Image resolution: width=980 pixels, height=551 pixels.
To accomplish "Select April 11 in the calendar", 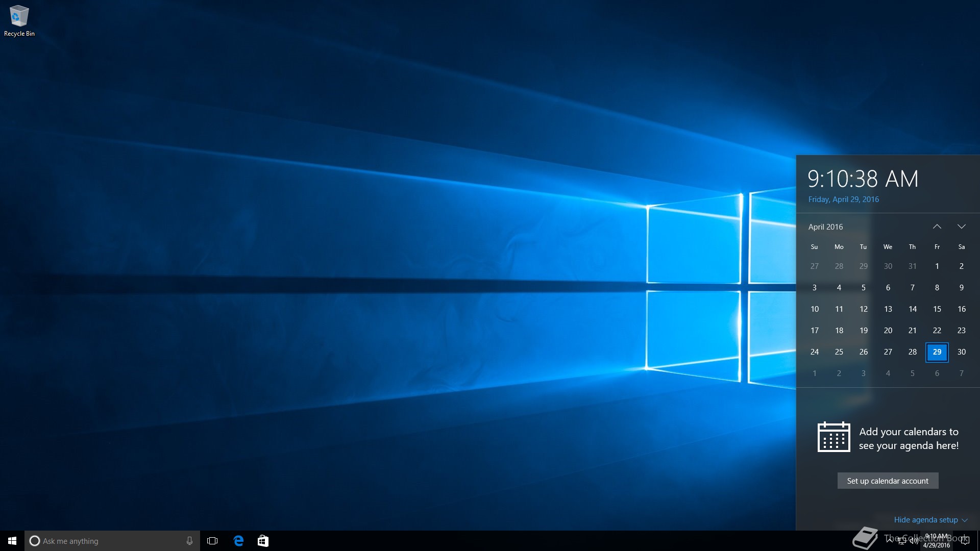I will click(839, 309).
